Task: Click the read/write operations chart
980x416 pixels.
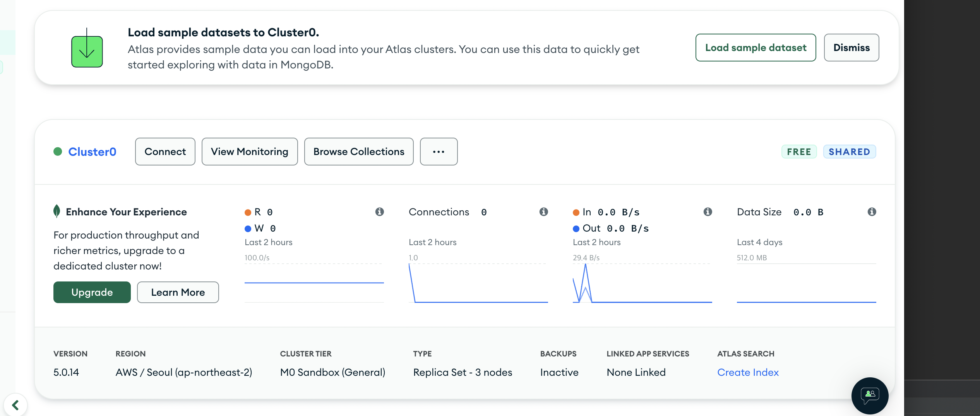Action: pyautogui.click(x=314, y=283)
